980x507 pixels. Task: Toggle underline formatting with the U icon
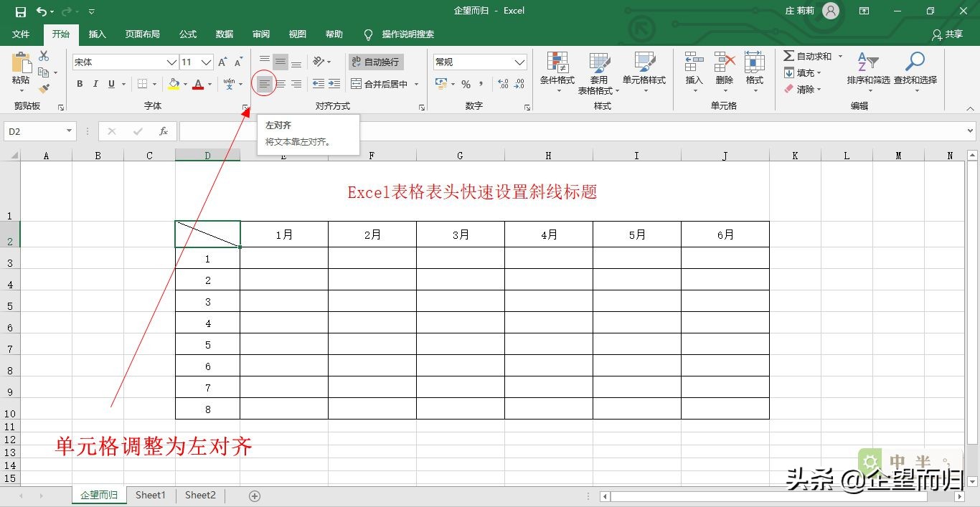click(x=111, y=84)
